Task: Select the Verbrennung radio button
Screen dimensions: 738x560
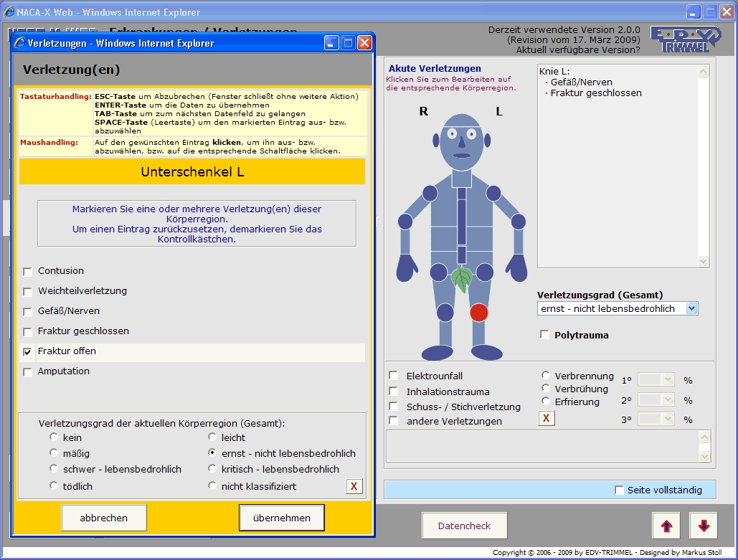Action: 546,375
